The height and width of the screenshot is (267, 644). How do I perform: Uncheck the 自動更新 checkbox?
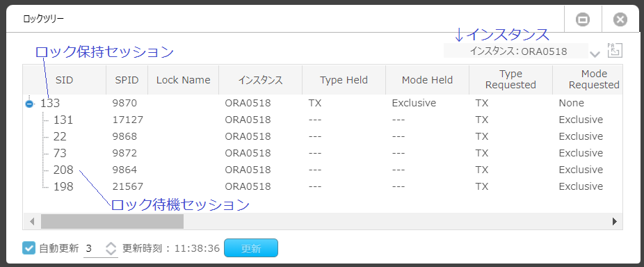[x=29, y=248]
